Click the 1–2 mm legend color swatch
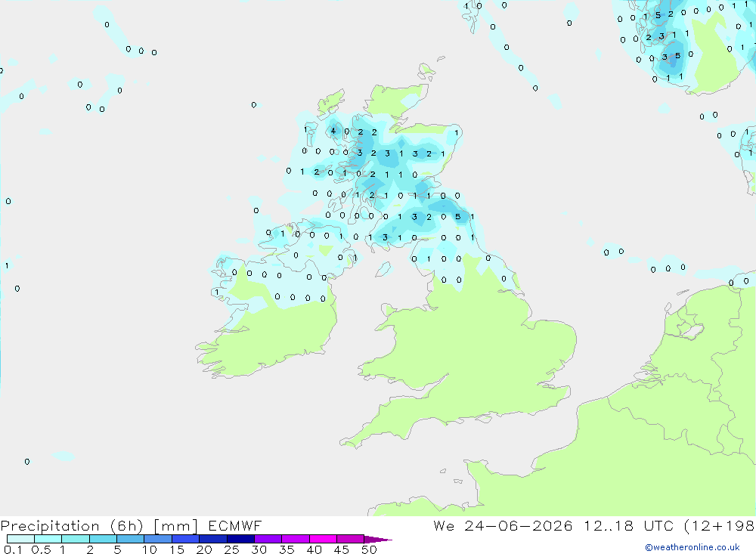Screen dimensions: 756x554 click(x=75, y=539)
